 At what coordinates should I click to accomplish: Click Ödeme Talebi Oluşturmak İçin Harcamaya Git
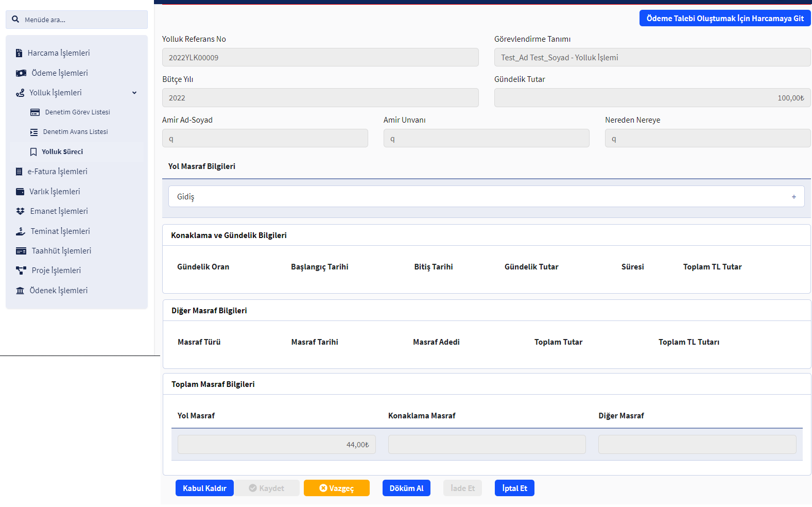pos(724,19)
